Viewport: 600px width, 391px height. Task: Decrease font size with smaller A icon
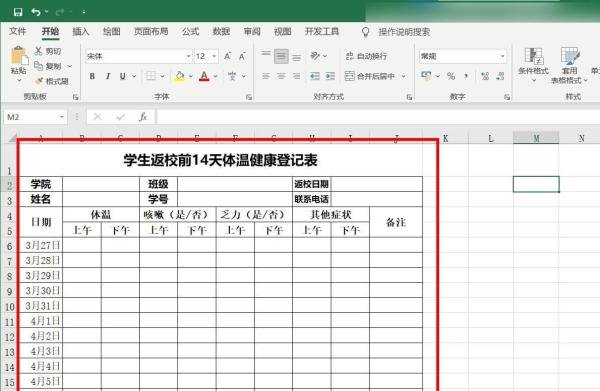tap(242, 56)
